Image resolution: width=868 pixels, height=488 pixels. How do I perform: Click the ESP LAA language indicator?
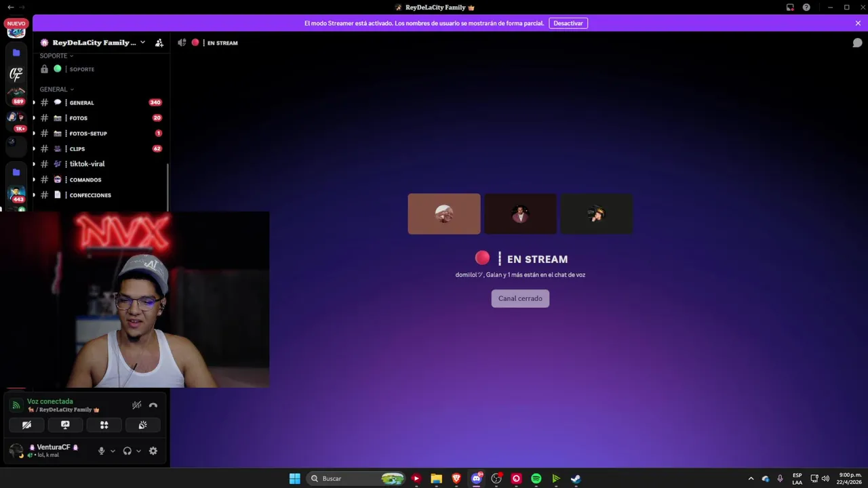click(x=797, y=479)
